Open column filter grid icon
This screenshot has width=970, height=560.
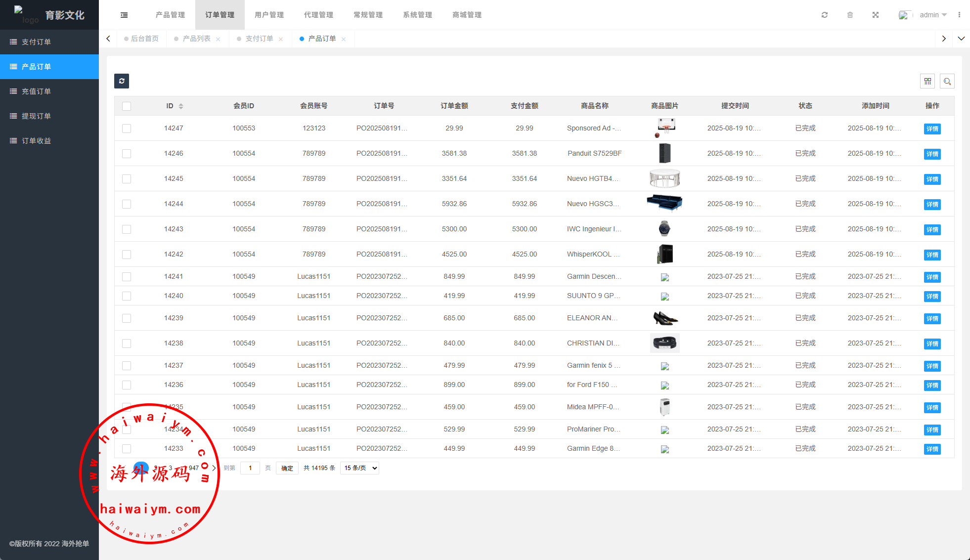927,81
